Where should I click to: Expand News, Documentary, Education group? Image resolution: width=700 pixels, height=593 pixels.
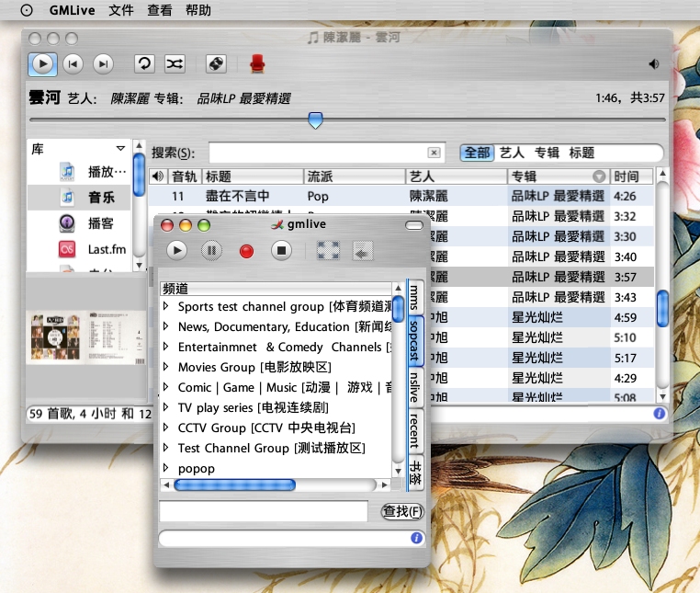pyautogui.click(x=166, y=326)
